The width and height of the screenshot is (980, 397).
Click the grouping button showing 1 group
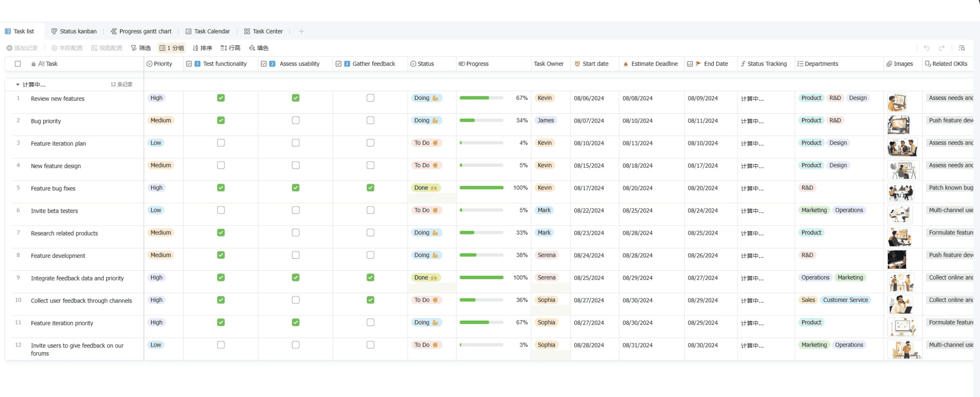click(172, 48)
